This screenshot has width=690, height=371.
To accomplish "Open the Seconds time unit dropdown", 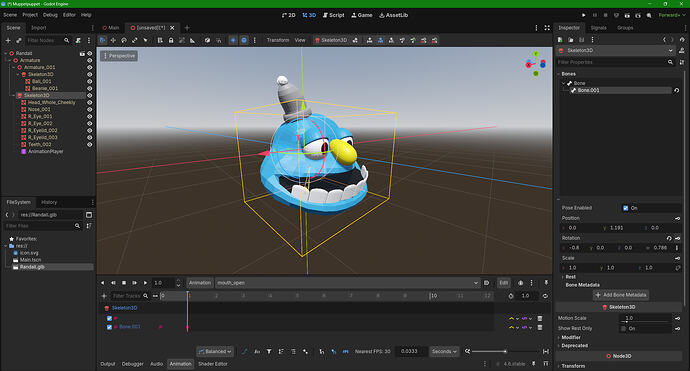I will click(444, 351).
